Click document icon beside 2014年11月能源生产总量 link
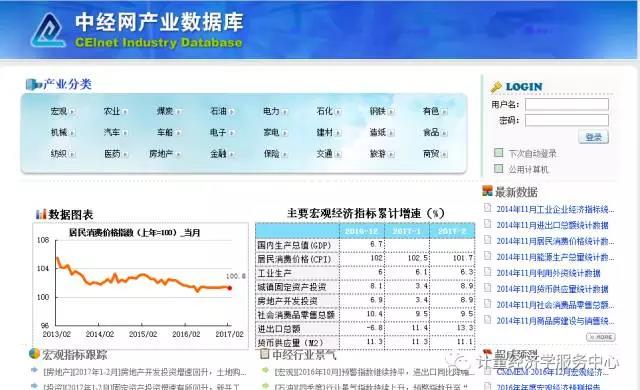The width and height of the screenshot is (640, 390). tap(487, 256)
